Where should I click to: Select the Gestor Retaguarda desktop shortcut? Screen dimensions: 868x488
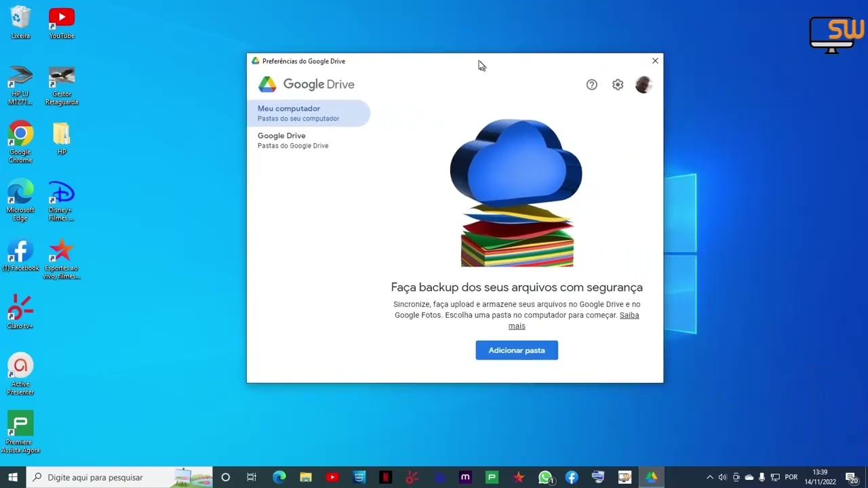[62, 85]
